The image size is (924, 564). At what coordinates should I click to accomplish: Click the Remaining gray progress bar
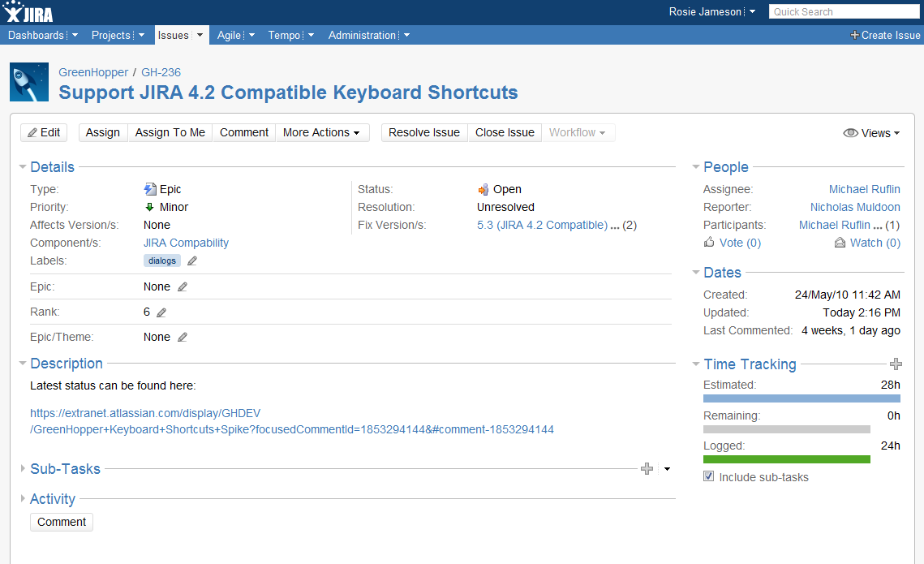[787, 429]
